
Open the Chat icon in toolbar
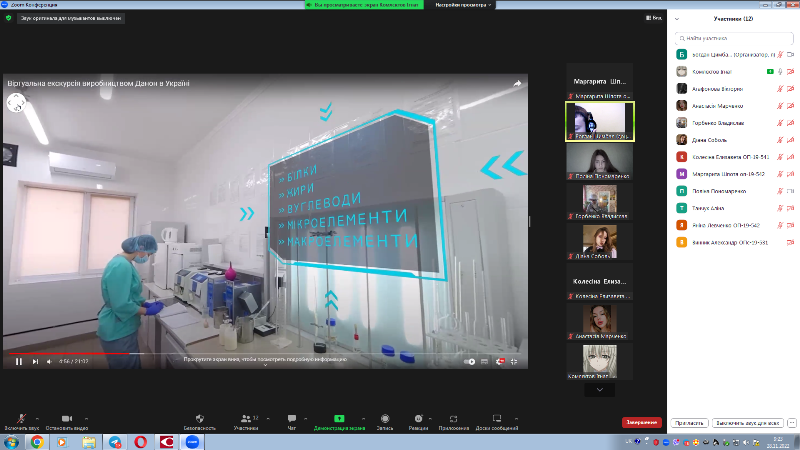point(292,418)
